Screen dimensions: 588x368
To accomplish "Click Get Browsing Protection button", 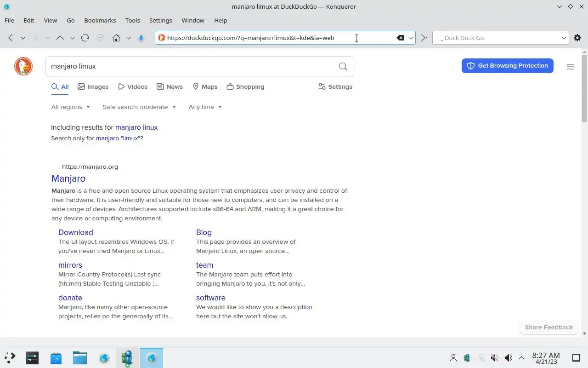I will coord(508,66).
